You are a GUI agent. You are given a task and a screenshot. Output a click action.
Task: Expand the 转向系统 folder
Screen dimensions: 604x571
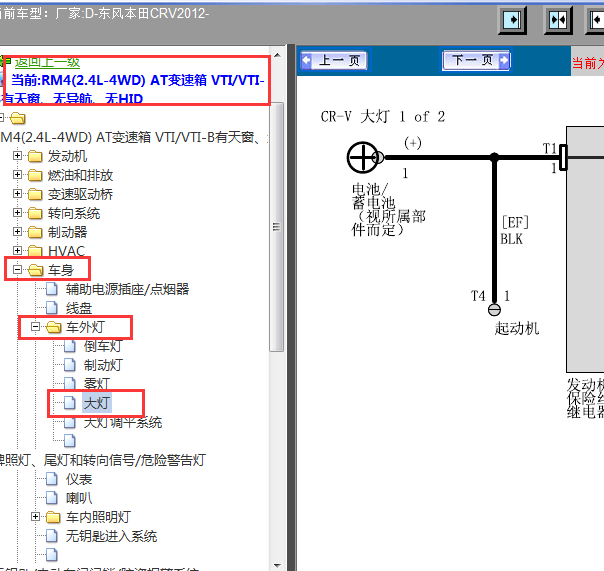pyautogui.click(x=17, y=213)
